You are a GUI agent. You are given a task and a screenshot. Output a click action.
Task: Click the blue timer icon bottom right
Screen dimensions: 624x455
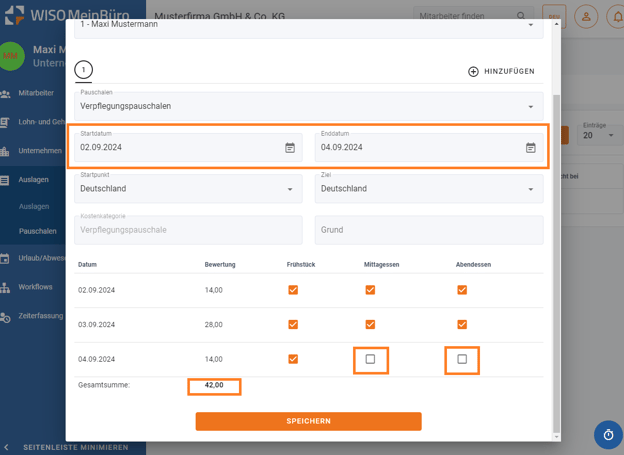(x=608, y=435)
